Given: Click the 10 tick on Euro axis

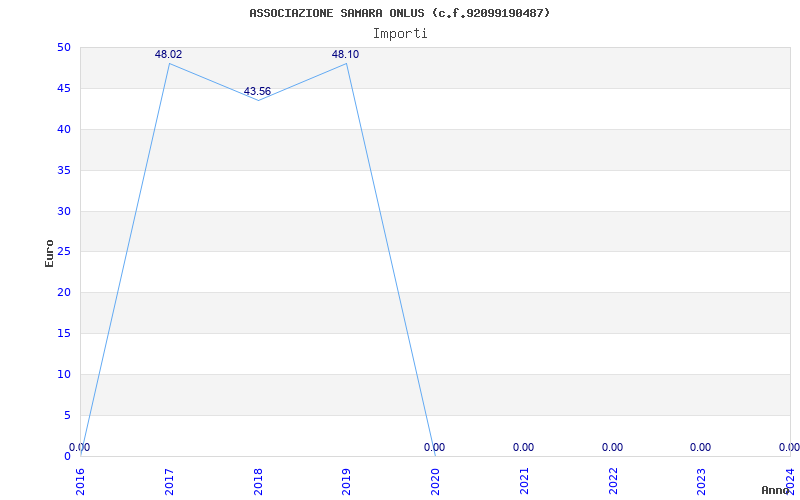Looking at the screenshot, I should coord(64,374).
